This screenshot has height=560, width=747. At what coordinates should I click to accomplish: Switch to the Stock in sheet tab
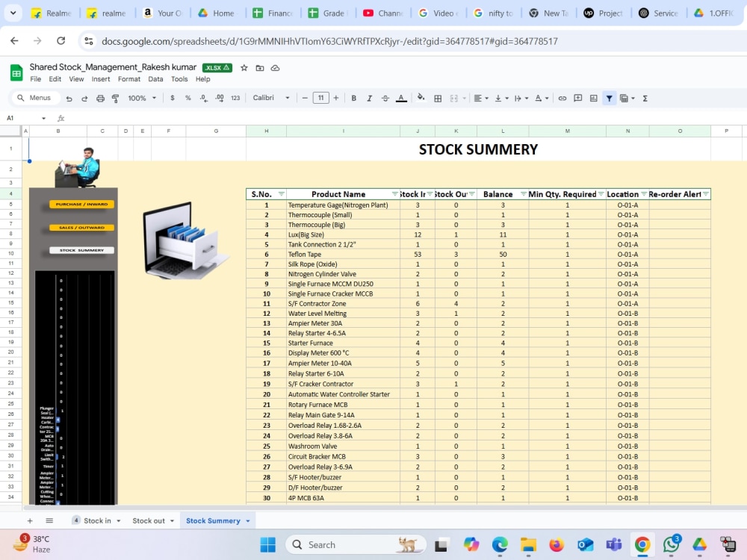(96, 521)
